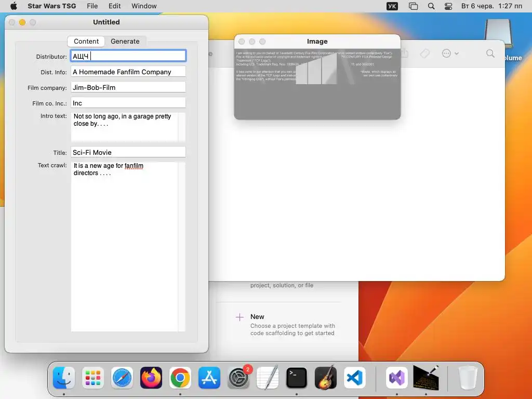Image resolution: width=532 pixels, height=399 pixels.
Task: Click New to choose a project template
Action: (257, 316)
